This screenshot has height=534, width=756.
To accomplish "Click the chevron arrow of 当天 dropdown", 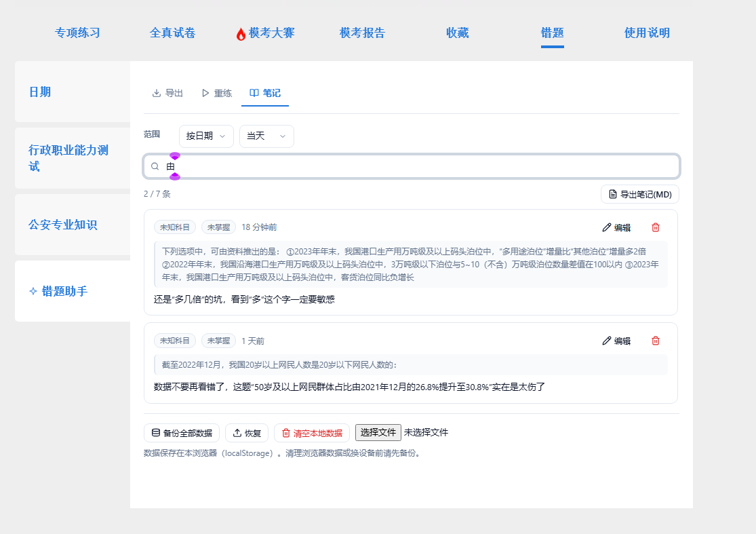I will pyautogui.click(x=283, y=136).
